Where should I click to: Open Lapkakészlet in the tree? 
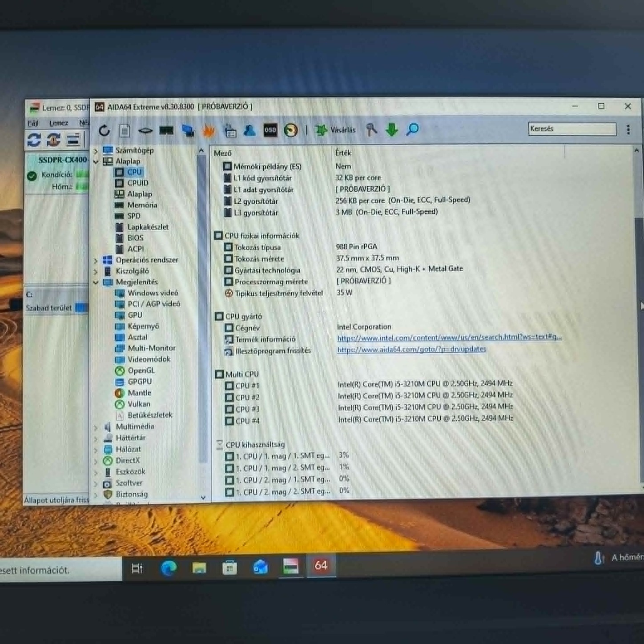pyautogui.click(x=148, y=227)
